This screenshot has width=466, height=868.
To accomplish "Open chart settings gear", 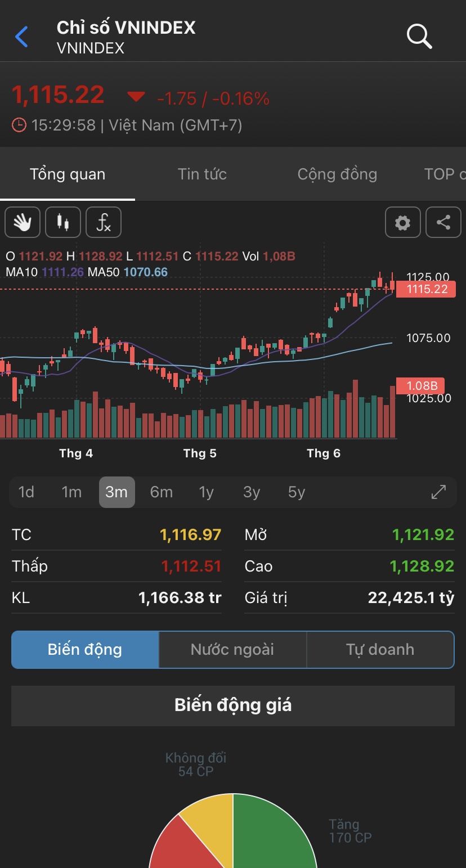I will coord(402,222).
